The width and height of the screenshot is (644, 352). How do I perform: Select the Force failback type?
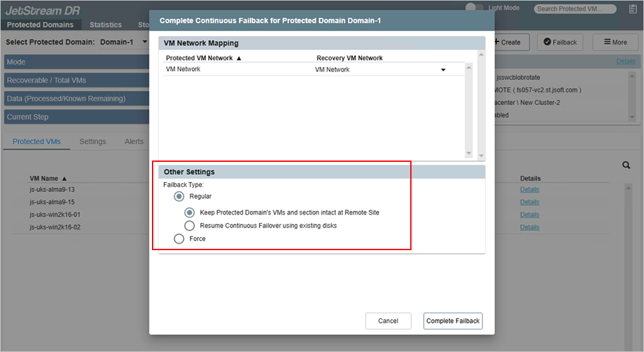pyautogui.click(x=178, y=239)
